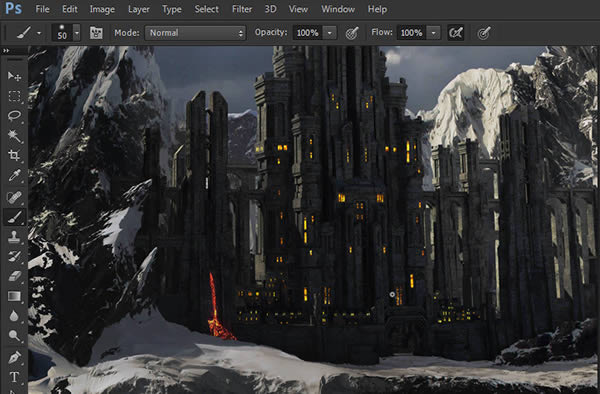Image resolution: width=600 pixels, height=394 pixels.
Task: Open the Flow slider dropdown arrow
Action: [433, 33]
